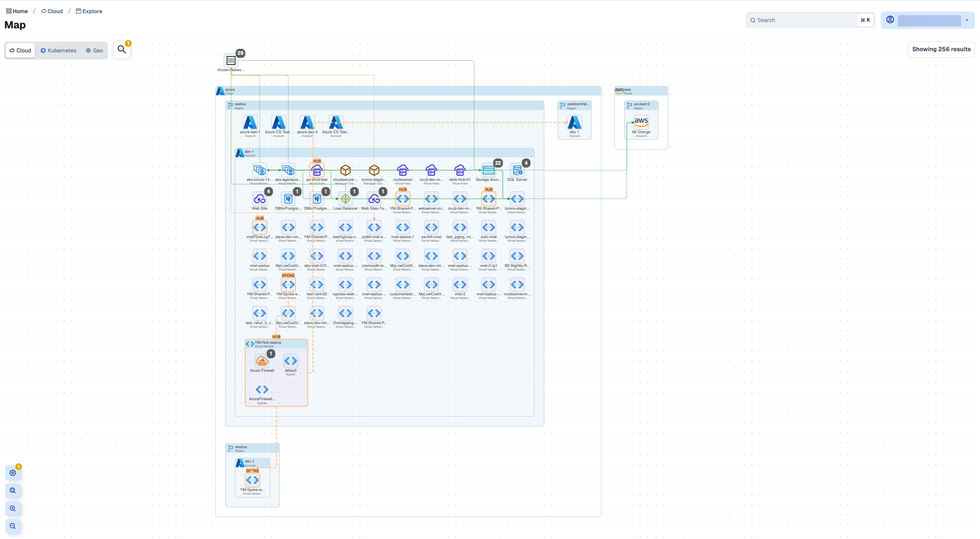The height and width of the screenshot is (539, 980).
Task: Select the batchgroup-v virtual network
Action: point(345,227)
